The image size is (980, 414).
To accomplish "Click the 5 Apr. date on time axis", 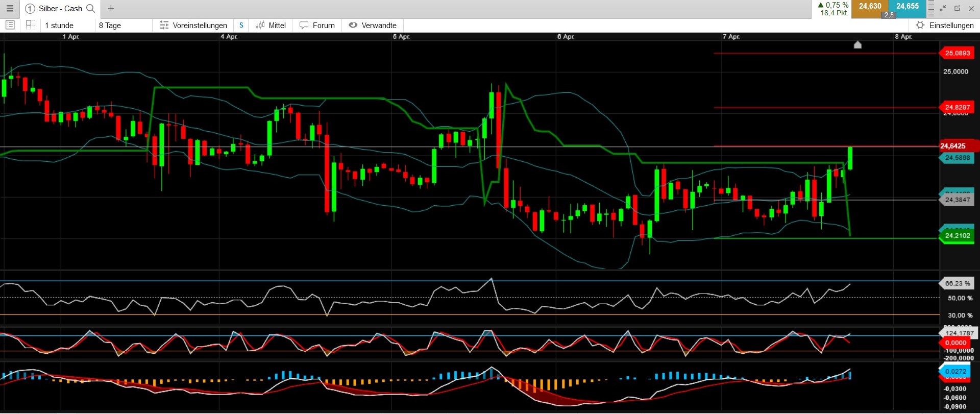I will tap(401, 37).
